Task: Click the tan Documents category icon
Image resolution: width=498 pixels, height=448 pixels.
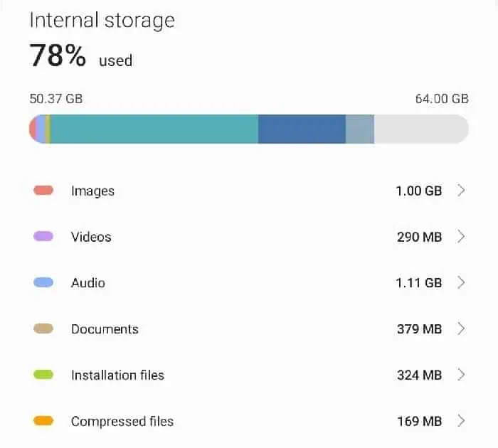Action: (x=43, y=329)
